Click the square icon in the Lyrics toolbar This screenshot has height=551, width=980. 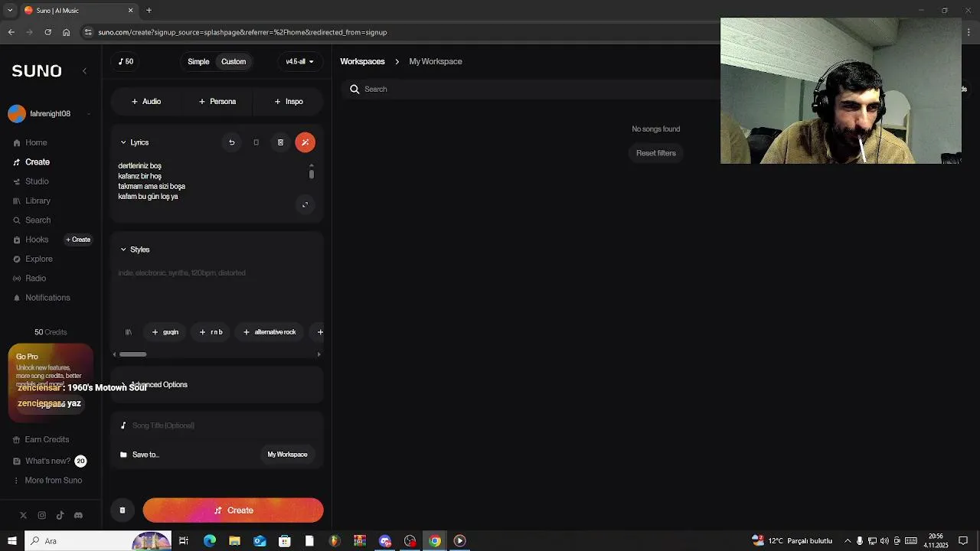tap(256, 142)
